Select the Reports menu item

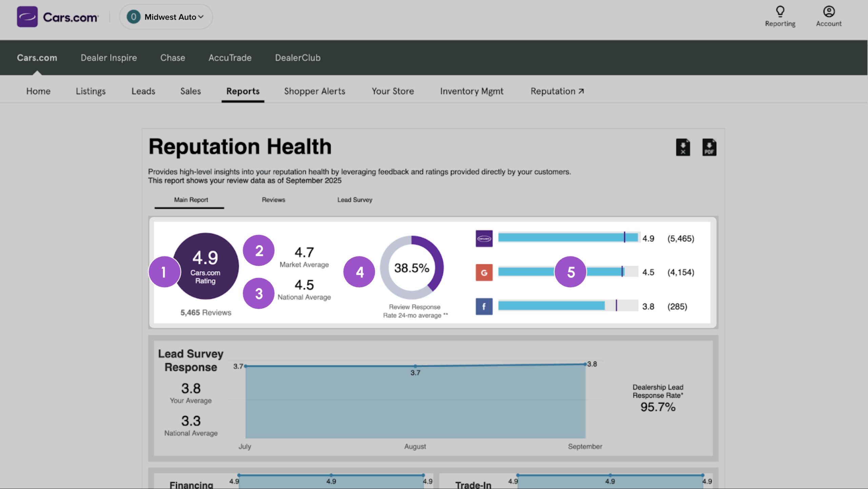pos(243,91)
